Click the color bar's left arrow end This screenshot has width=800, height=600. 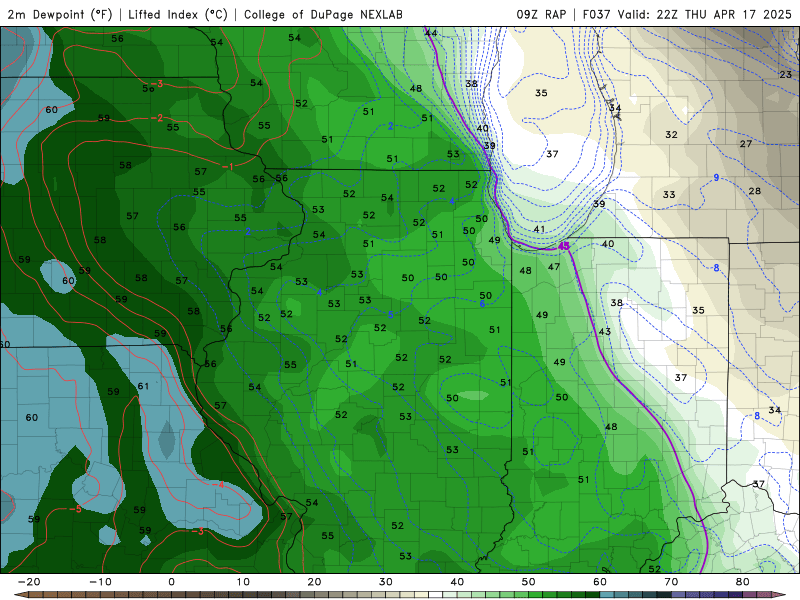pyautogui.click(x=19, y=595)
